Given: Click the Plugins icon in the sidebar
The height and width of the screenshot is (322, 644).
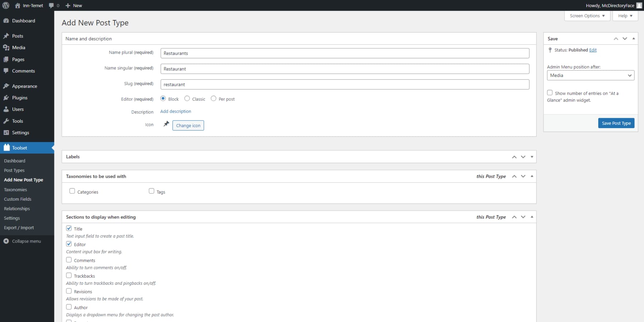Looking at the screenshot, I should point(6,97).
